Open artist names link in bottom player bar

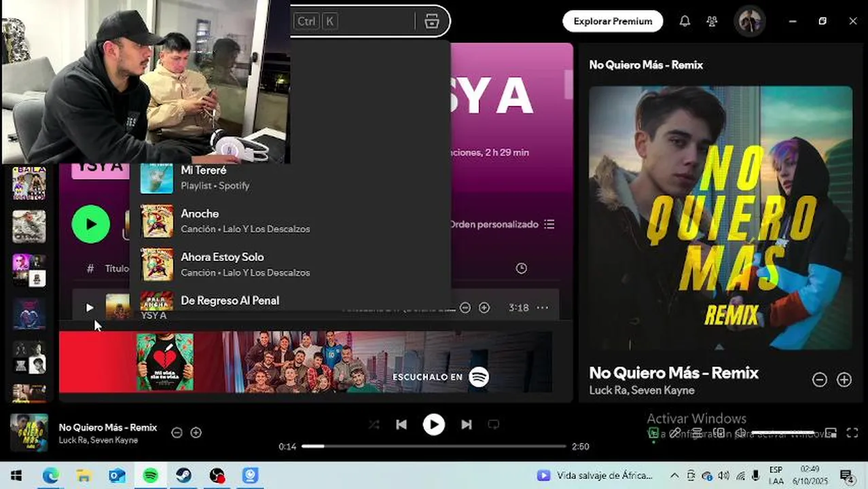point(98,440)
